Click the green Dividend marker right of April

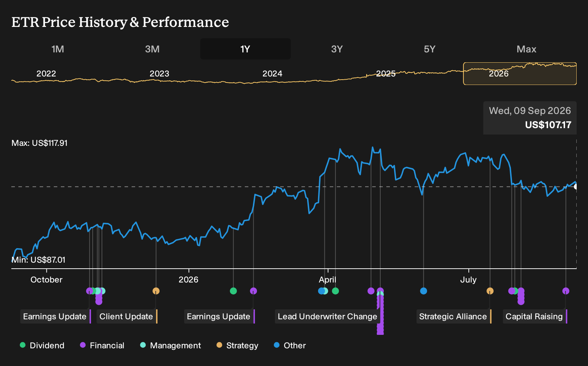tap(335, 291)
